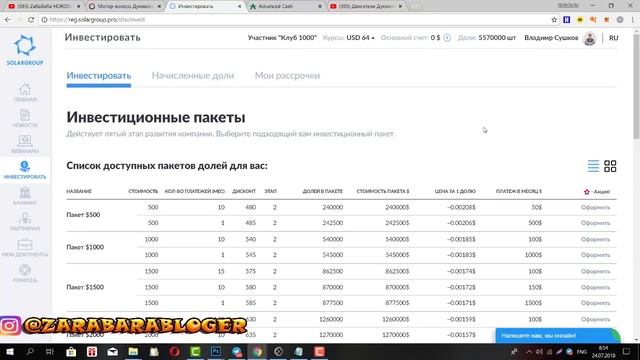Screen dimensions: 640x360
Task: Open Главная in the left sidebar
Action: (25, 93)
